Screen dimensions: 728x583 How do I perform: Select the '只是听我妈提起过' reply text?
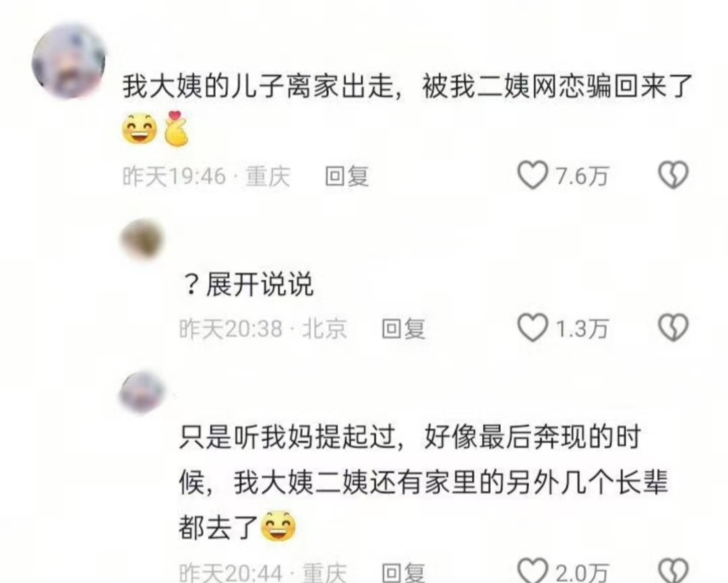pyautogui.click(x=423, y=483)
